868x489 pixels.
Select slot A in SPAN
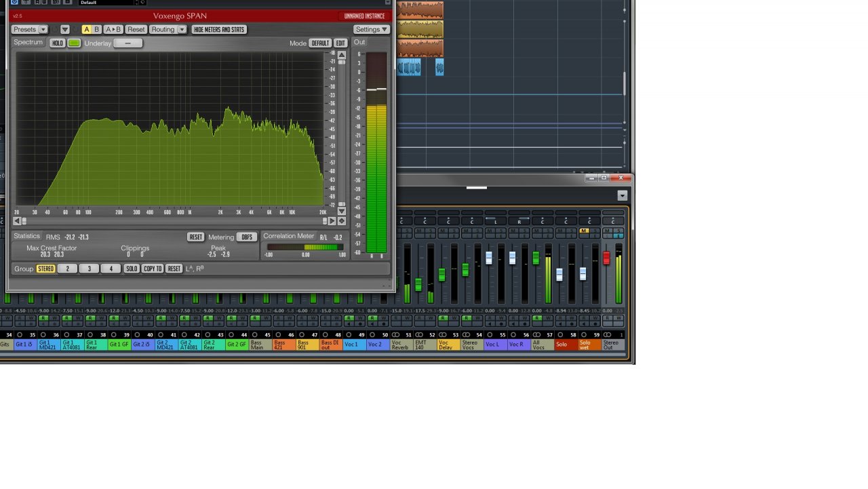pos(86,30)
